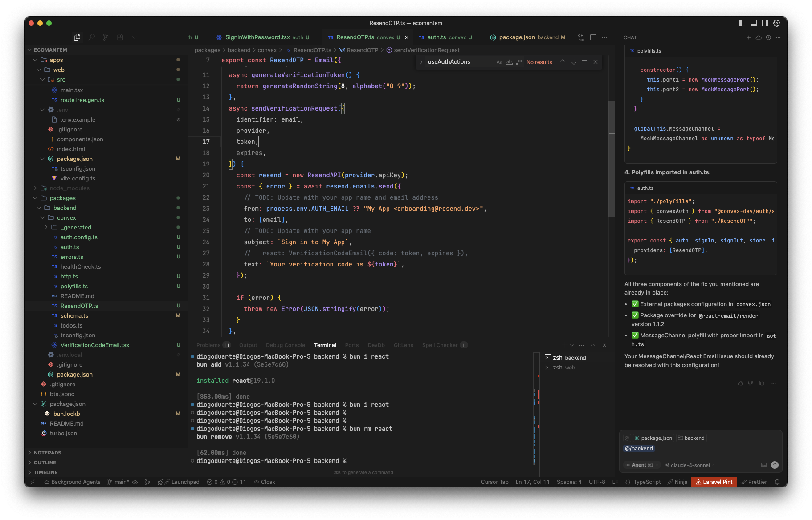
Task: Go to previous match arrow
Action: pyautogui.click(x=563, y=62)
